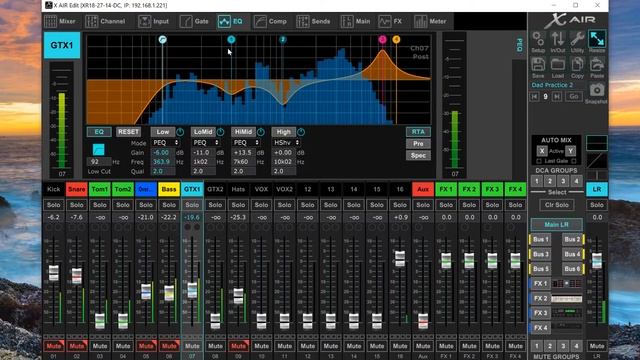This screenshot has width=640, height=360.
Task: Enable Auto Mix group X
Action: pyautogui.click(x=542, y=151)
